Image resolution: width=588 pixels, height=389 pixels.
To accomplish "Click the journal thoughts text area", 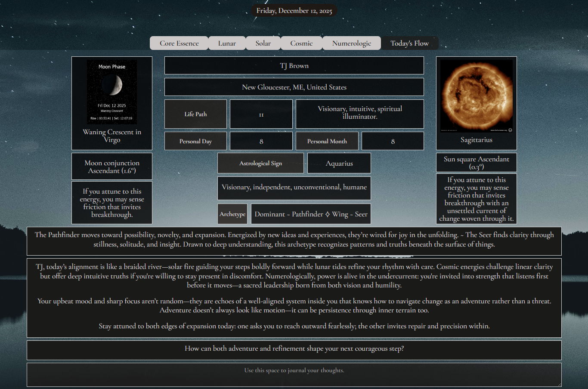I will click(294, 374).
